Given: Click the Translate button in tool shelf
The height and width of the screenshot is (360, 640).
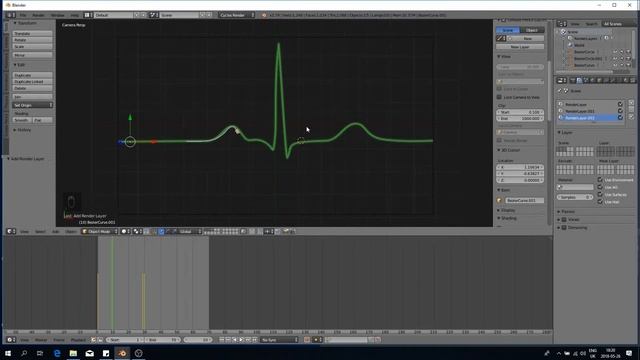Looking at the screenshot, I should 32,33.
